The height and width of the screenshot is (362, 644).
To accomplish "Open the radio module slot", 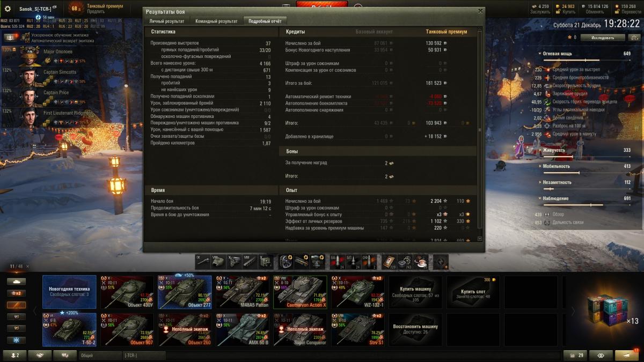I will tap(266, 261).
